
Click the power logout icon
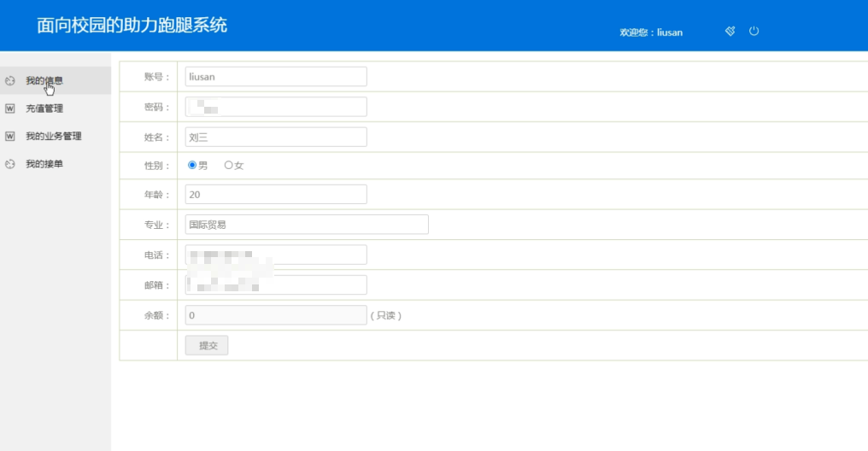(754, 31)
